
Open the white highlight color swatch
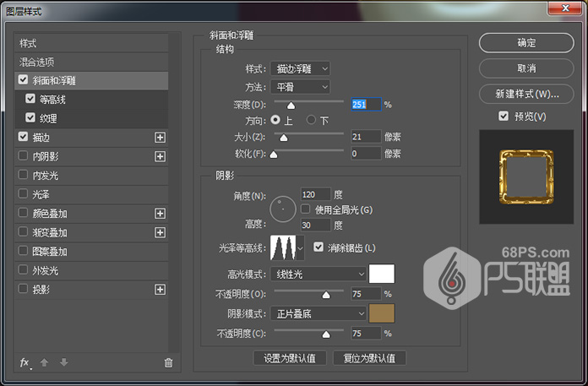click(382, 274)
